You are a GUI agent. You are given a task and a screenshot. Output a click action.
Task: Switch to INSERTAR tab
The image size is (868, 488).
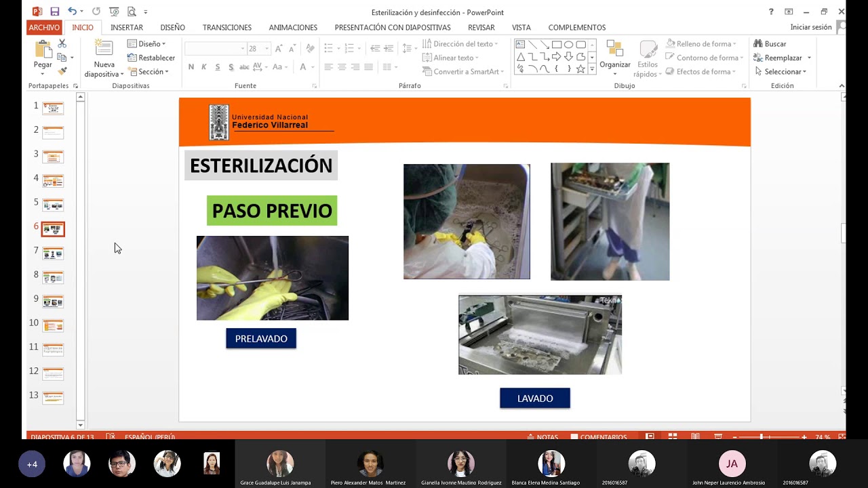pos(127,27)
